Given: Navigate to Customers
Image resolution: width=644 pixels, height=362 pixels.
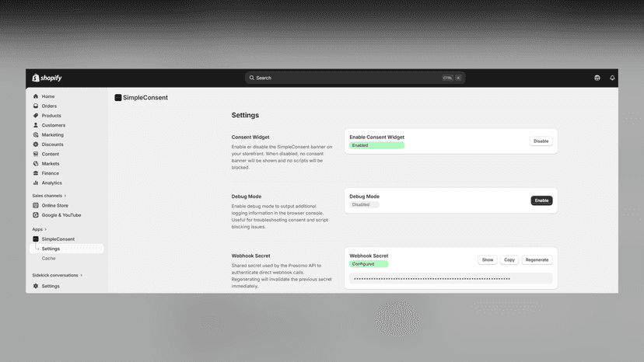Looking at the screenshot, I should pos(54,125).
